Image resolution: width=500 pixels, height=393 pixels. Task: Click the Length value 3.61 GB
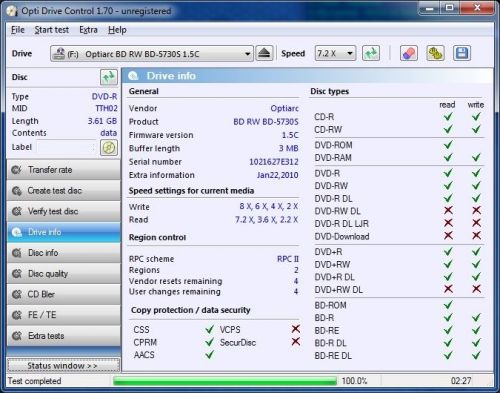[x=102, y=121]
